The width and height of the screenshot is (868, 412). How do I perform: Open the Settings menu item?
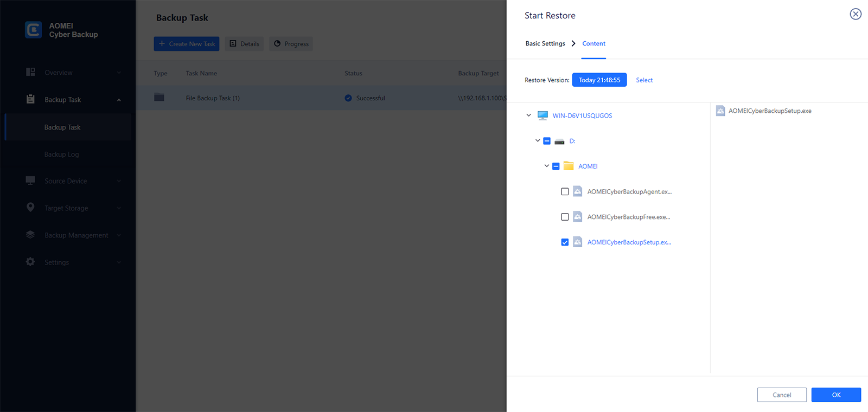pyautogui.click(x=56, y=262)
